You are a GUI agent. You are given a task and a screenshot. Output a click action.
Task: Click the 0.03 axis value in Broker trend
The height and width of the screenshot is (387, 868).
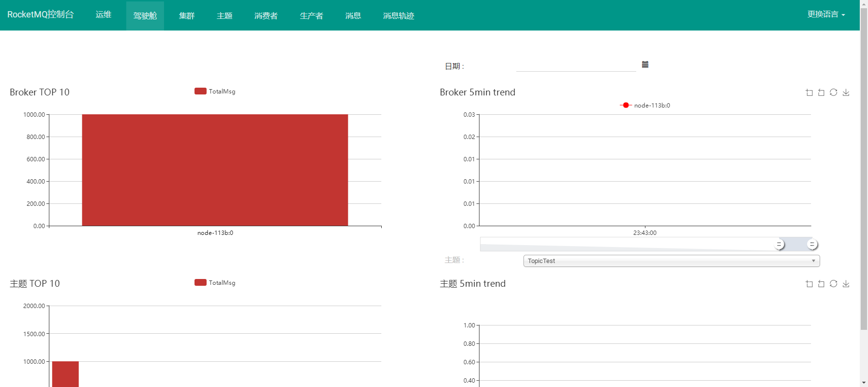[469, 115]
